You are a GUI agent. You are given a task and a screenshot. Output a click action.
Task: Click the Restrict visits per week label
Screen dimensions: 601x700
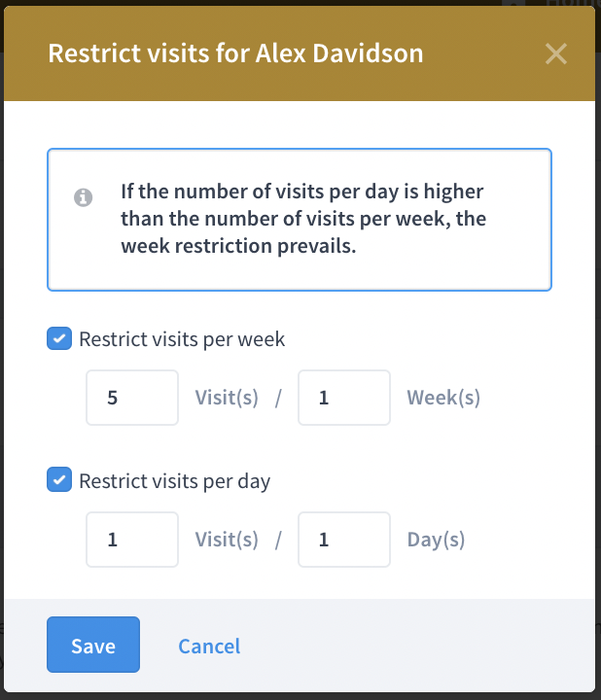click(182, 339)
